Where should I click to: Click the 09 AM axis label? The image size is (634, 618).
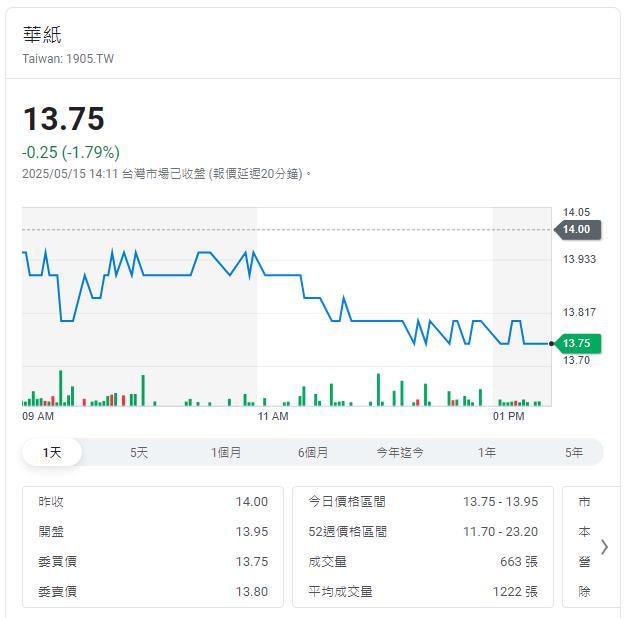click(38, 416)
